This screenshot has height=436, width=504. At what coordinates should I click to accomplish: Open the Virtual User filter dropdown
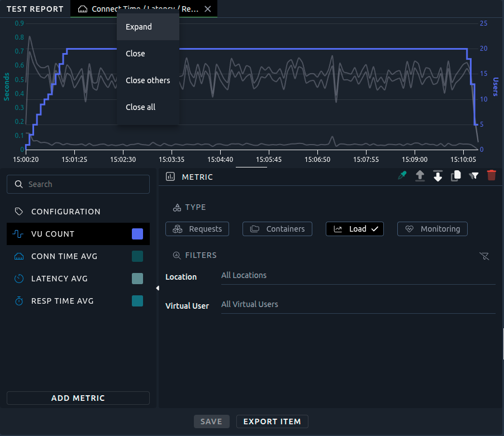(358, 305)
